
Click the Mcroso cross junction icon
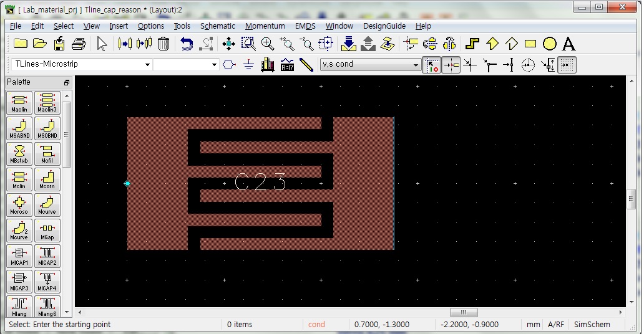(x=19, y=206)
